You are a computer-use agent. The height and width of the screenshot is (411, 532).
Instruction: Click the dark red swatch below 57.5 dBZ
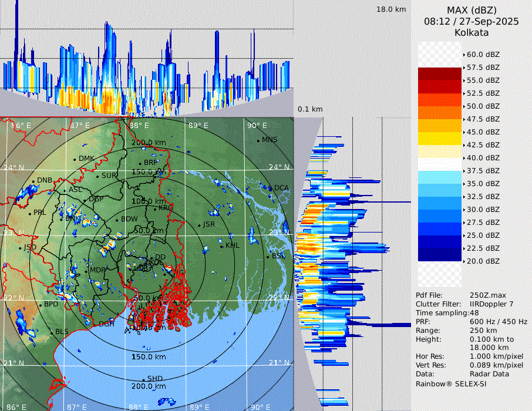click(x=440, y=74)
